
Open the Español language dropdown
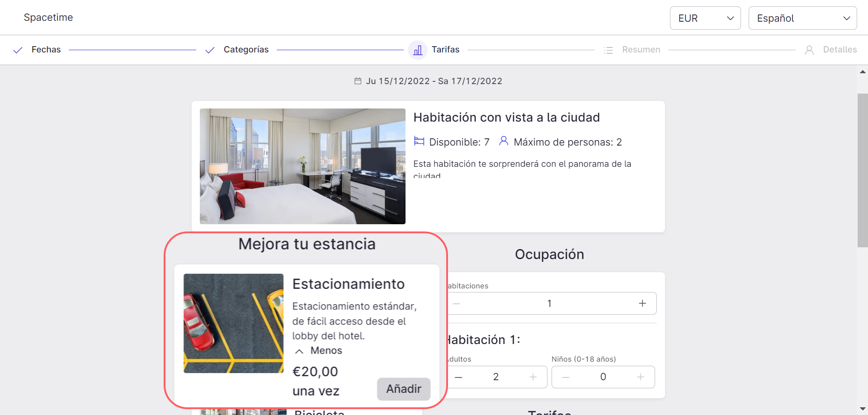(802, 18)
